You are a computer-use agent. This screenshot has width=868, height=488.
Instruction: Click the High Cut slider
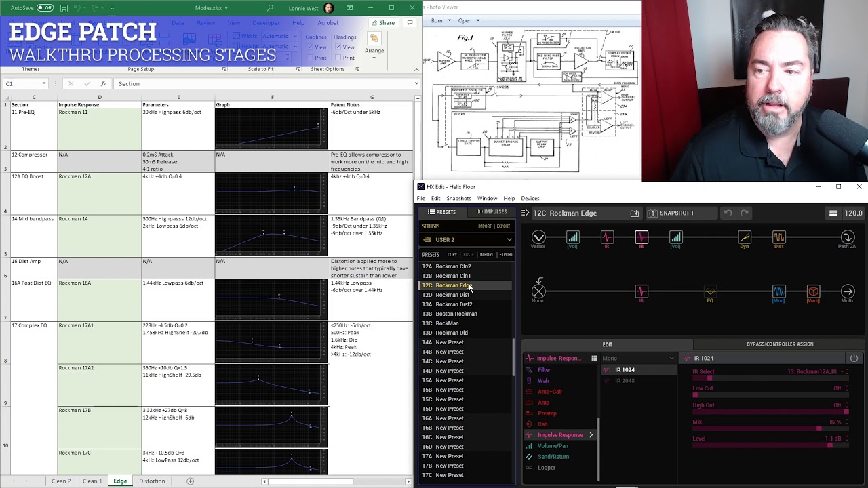point(770,411)
